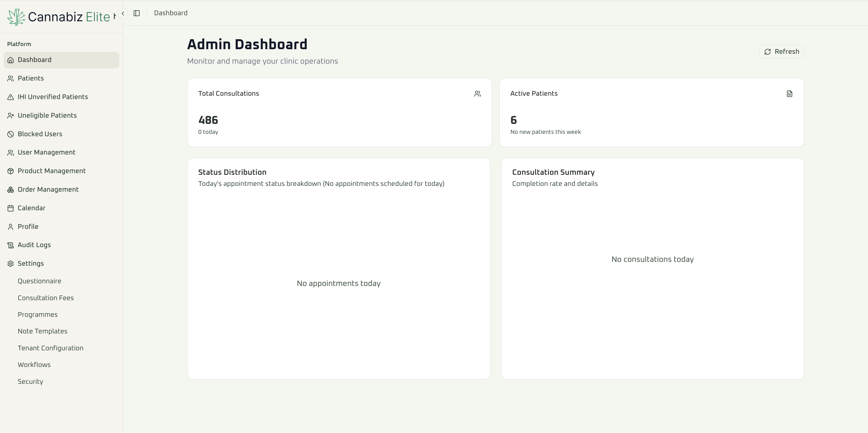Click the Audit Logs icon
The image size is (868, 433).
pyautogui.click(x=10, y=245)
